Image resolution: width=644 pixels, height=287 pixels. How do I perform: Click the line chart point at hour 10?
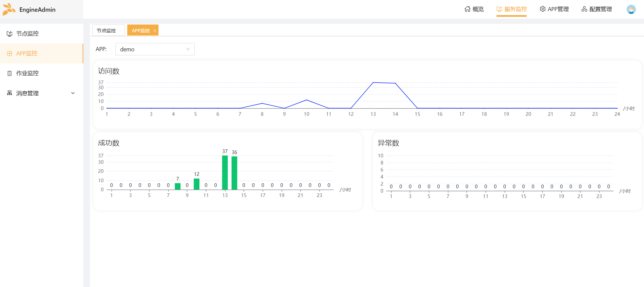(x=307, y=100)
